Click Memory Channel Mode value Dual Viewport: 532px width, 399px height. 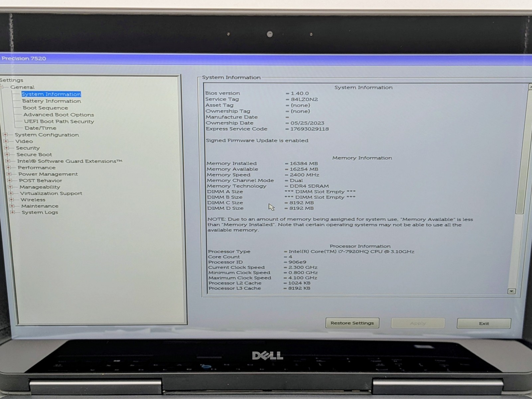tap(296, 181)
